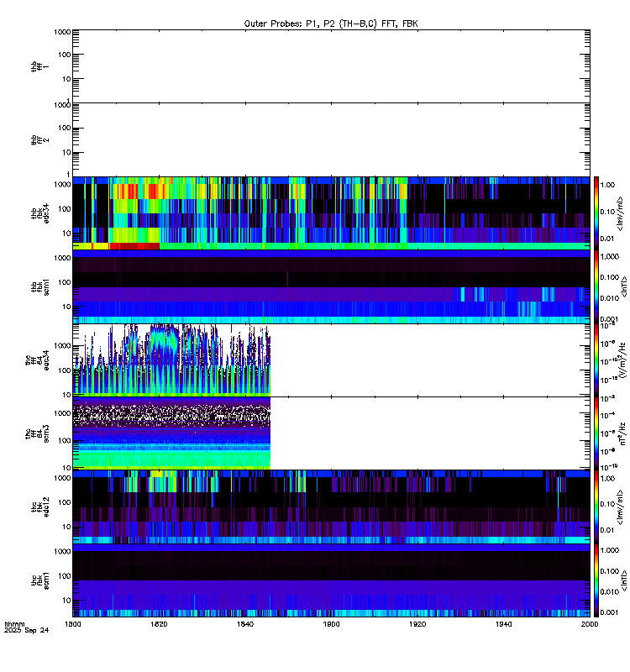Click the '1800' time axis tick label

[x=73, y=624]
